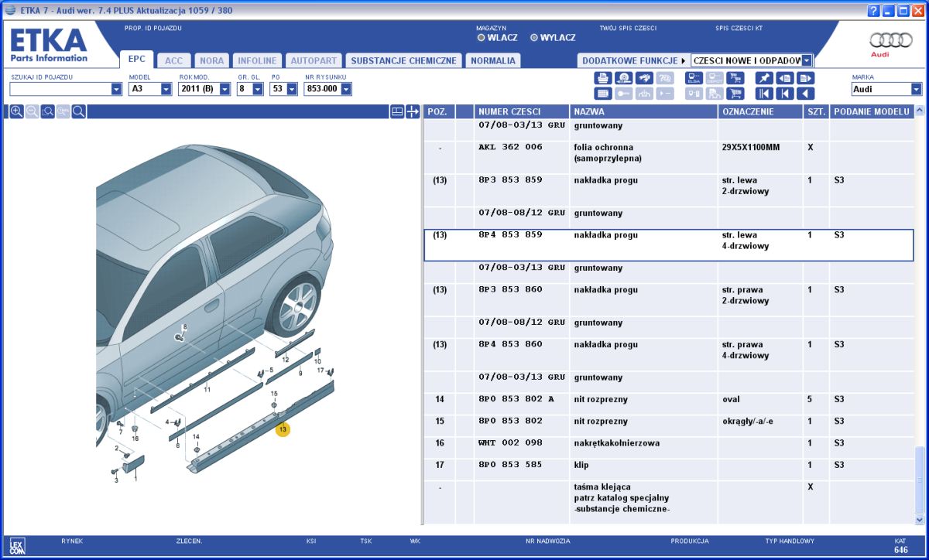Go to next illustration page icon
Image resolution: width=929 pixels, height=560 pixels.
pos(806,78)
